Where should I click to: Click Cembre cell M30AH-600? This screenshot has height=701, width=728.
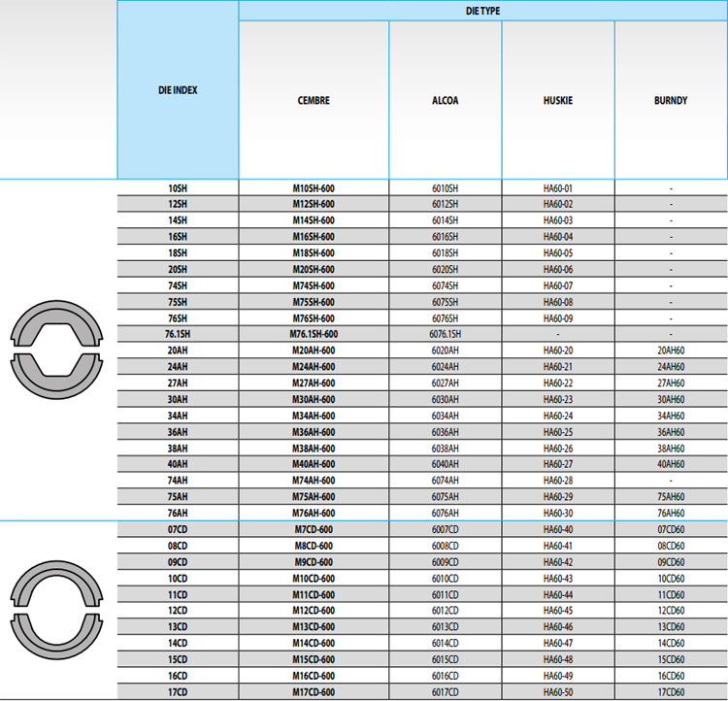coord(314,399)
